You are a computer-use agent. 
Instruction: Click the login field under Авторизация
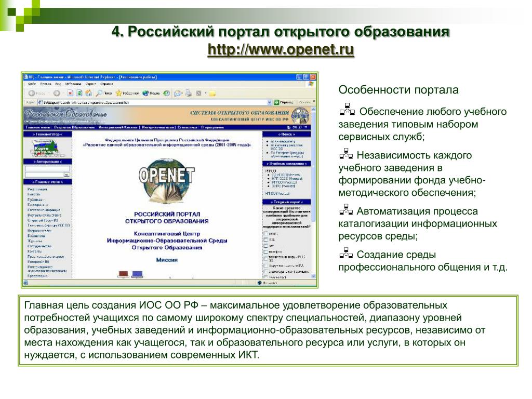[47, 169]
